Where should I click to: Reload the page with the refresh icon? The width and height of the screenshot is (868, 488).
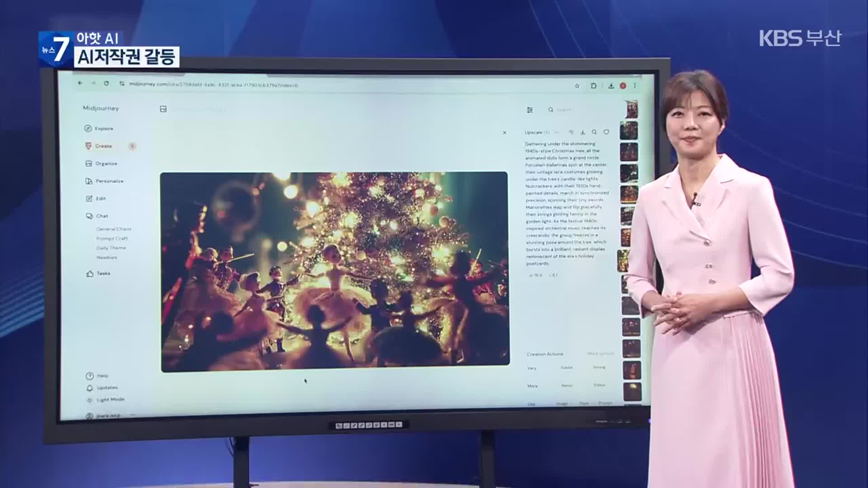pyautogui.click(x=106, y=83)
